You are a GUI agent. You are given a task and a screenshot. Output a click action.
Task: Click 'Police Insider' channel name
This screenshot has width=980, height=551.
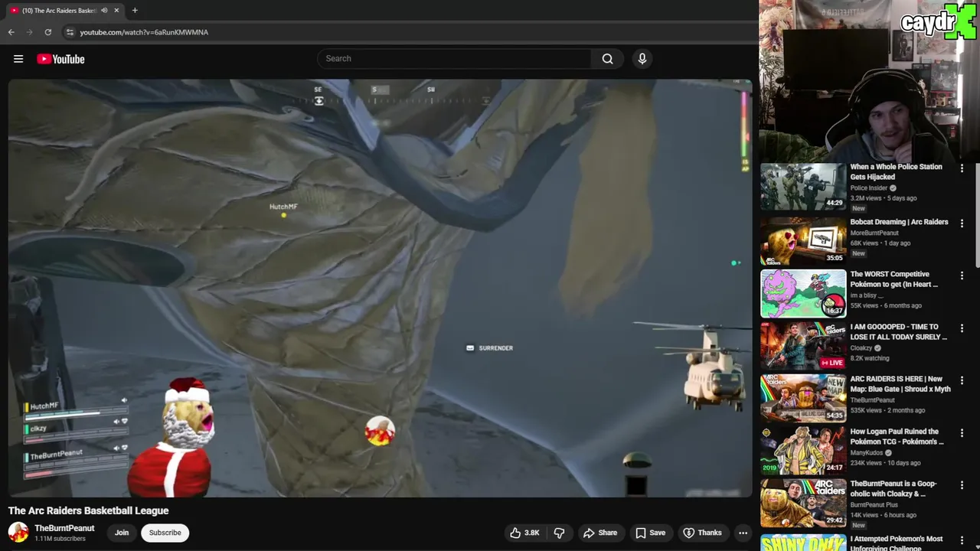[x=869, y=187]
